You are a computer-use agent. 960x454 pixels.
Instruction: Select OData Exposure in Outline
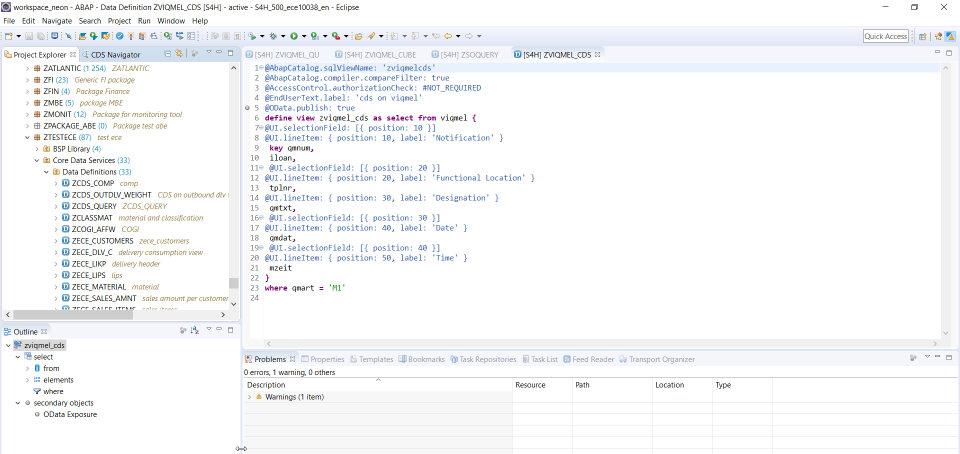pos(70,415)
